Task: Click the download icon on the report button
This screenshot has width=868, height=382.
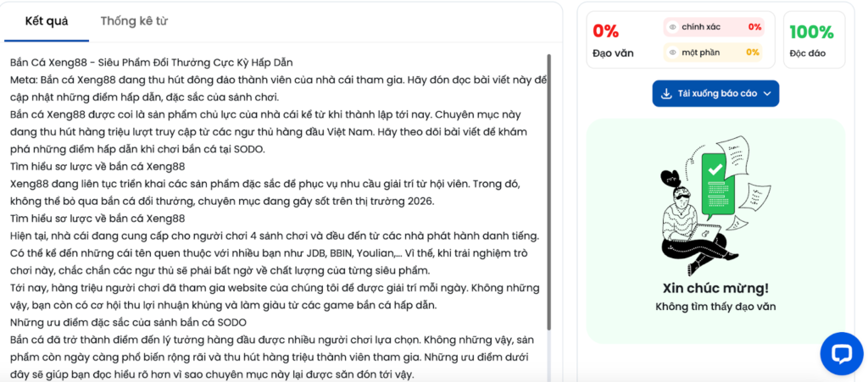Action: [x=666, y=93]
